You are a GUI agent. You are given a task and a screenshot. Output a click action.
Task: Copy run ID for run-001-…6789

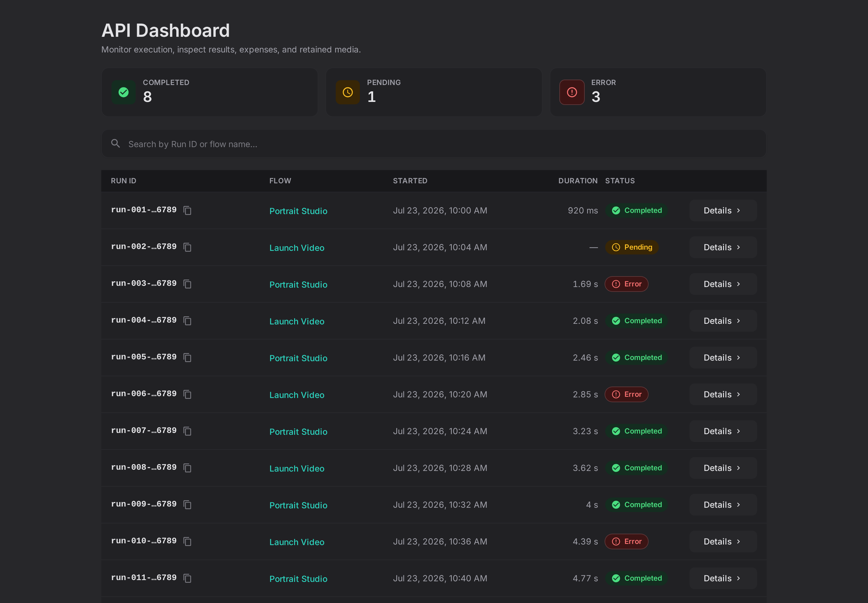[187, 210]
